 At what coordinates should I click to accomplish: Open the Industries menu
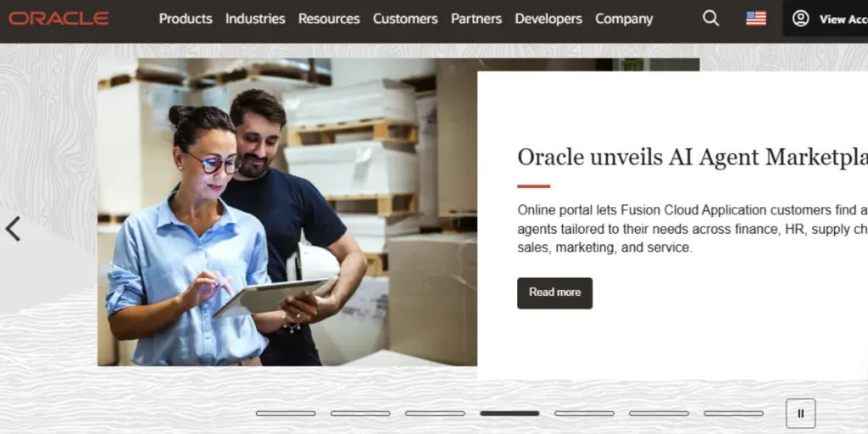(x=255, y=19)
